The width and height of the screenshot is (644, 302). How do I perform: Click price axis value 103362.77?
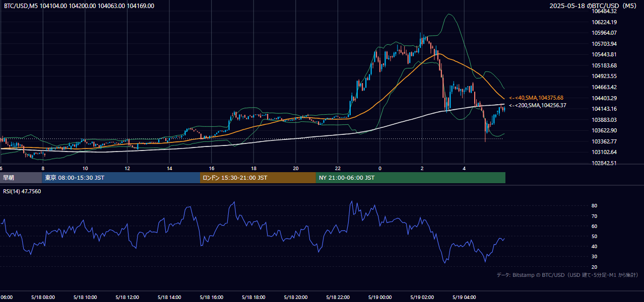click(605, 141)
